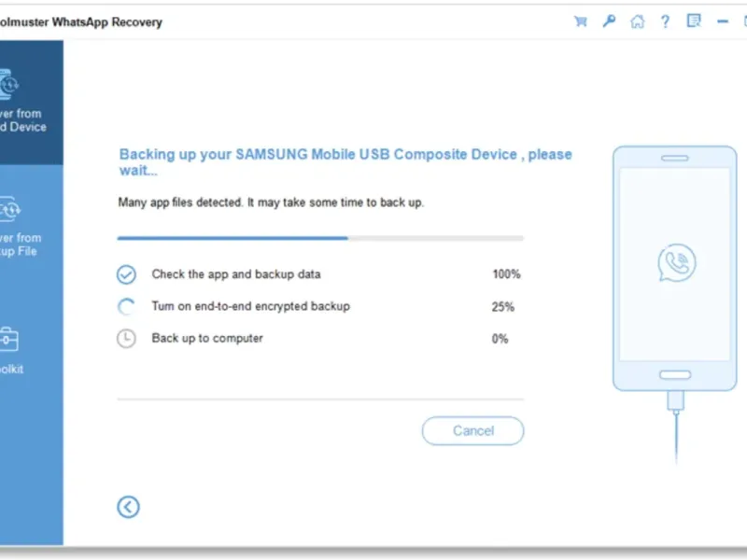Click the 25% progress value
Viewport: 747px width, 560px height.
click(x=503, y=307)
